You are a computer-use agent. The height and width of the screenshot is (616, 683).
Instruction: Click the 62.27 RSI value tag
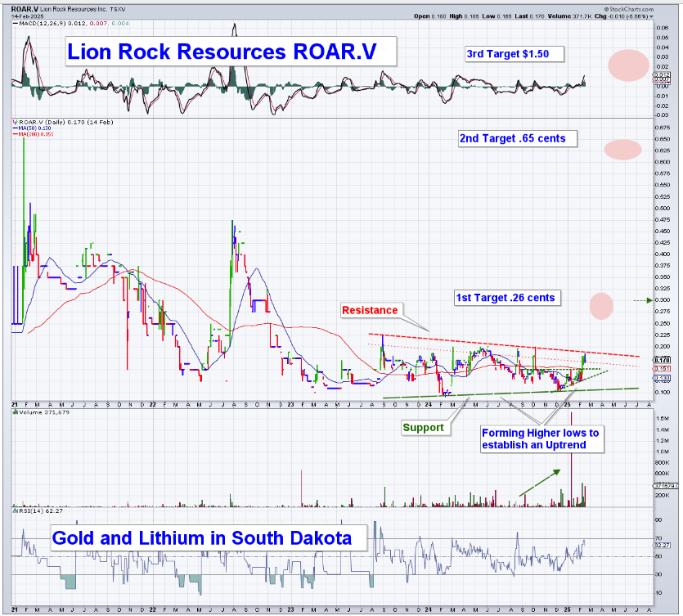click(x=661, y=546)
